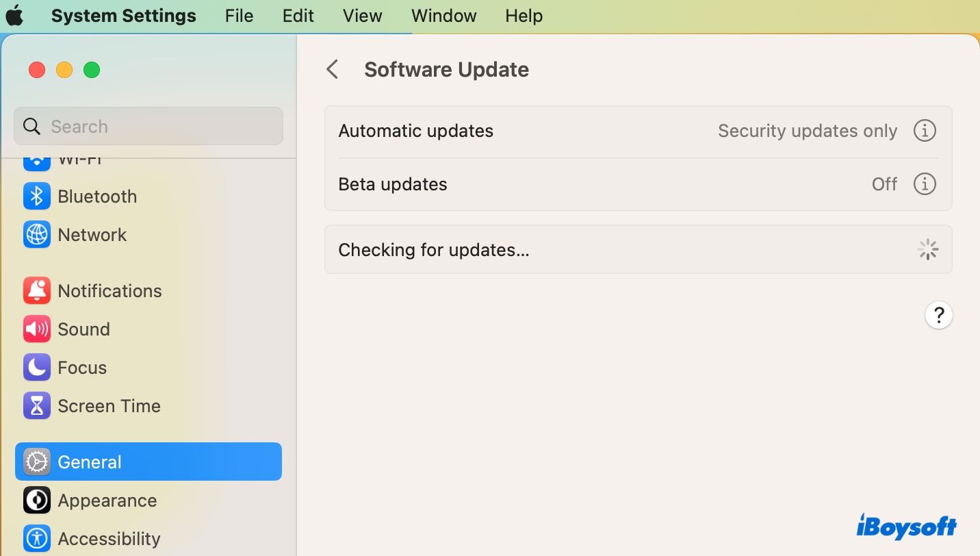This screenshot has height=556, width=980.
Task: Click the Checking for updates row
Action: (x=638, y=250)
